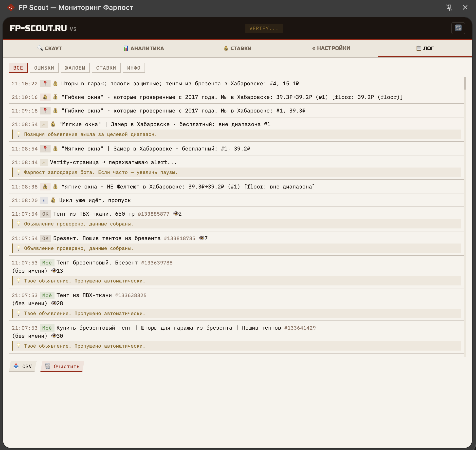Screen dimensions: 476x450
Task: Click the log list scrollbar thumb
Action: (x=465, y=83)
